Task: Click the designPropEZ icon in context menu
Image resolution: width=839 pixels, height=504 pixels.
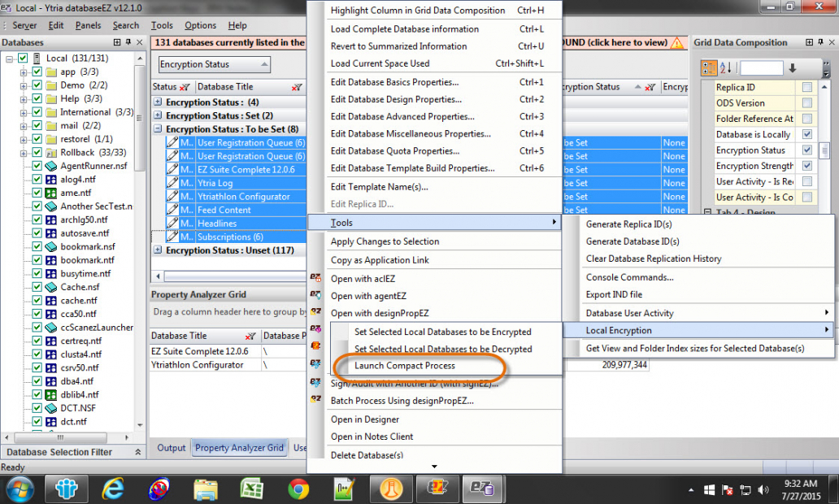Action: (315, 311)
